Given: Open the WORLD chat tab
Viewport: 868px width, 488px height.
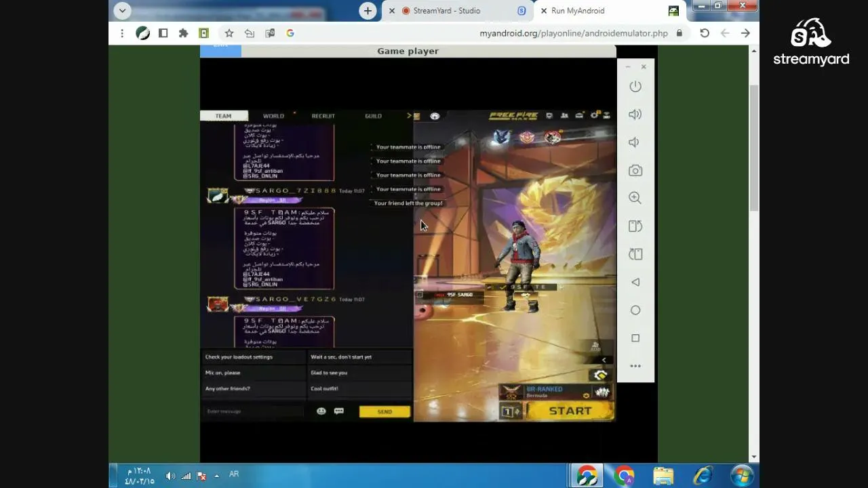Looking at the screenshot, I should [273, 116].
